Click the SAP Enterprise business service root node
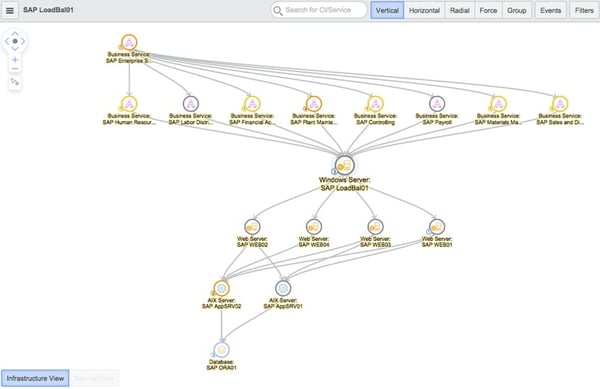 129,42
